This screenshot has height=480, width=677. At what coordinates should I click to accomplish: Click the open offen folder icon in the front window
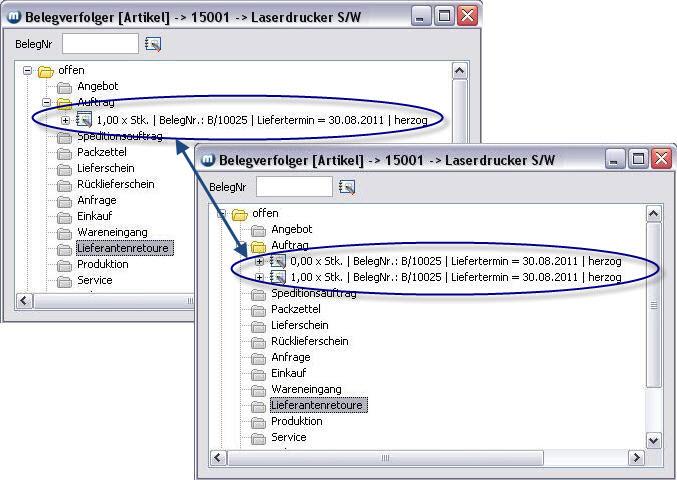point(240,214)
